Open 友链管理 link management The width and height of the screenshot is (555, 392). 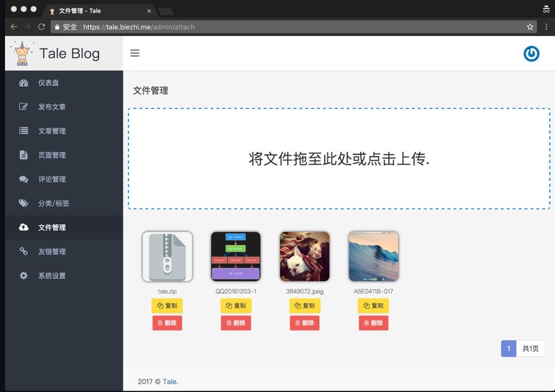(x=64, y=251)
